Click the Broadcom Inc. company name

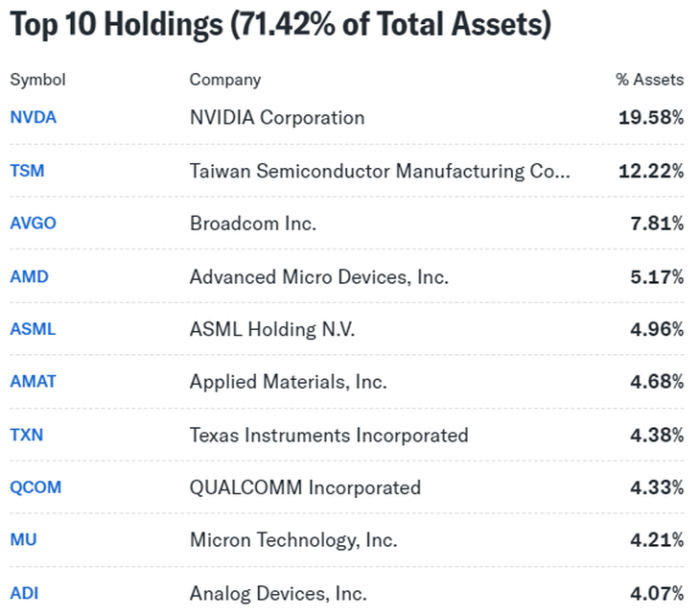[x=253, y=224]
